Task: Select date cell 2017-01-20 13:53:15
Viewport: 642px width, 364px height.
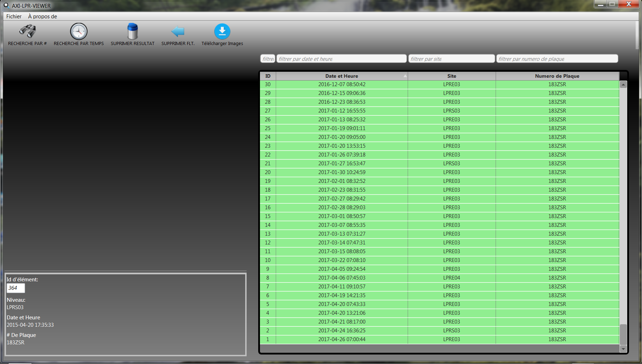Action: click(x=342, y=146)
